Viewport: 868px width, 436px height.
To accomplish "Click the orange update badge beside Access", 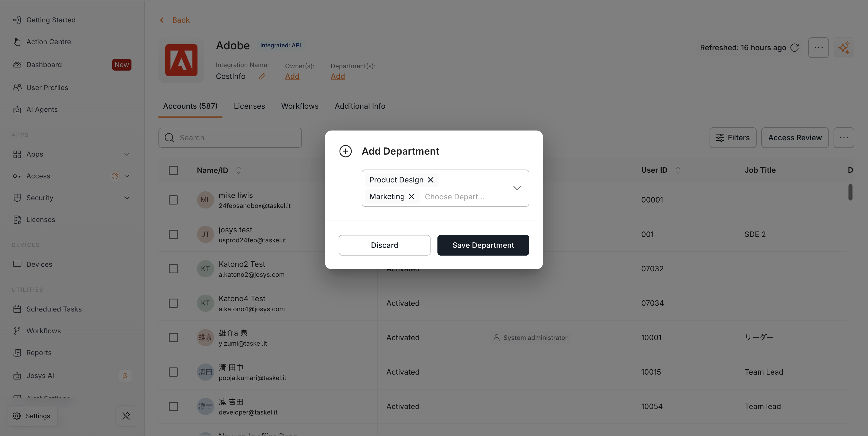I will point(115,176).
